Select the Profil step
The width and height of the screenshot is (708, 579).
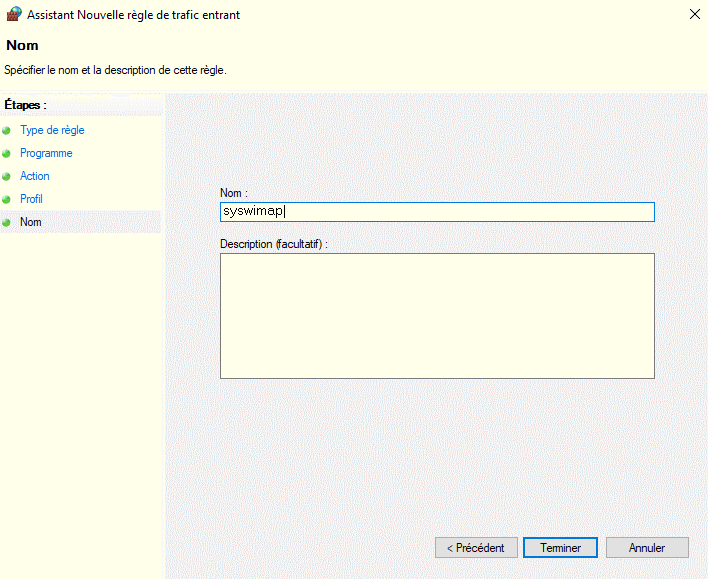31,199
